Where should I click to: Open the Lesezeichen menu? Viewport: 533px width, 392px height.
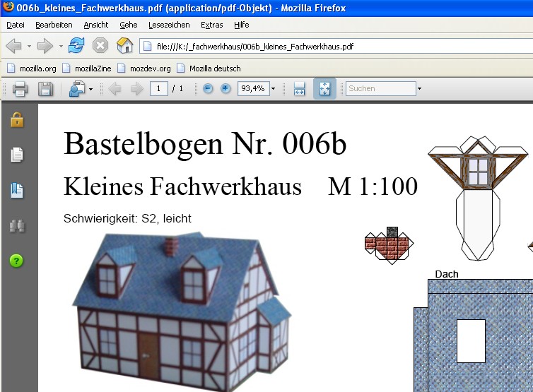tap(169, 25)
